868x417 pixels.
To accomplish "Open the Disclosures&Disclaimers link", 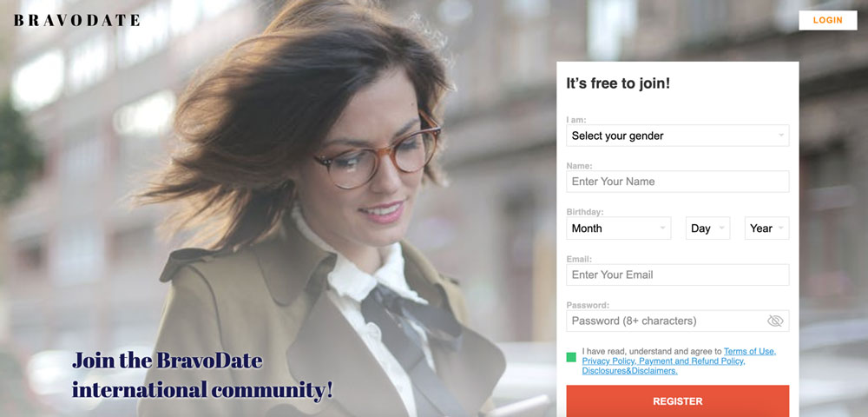I will click(x=629, y=371).
